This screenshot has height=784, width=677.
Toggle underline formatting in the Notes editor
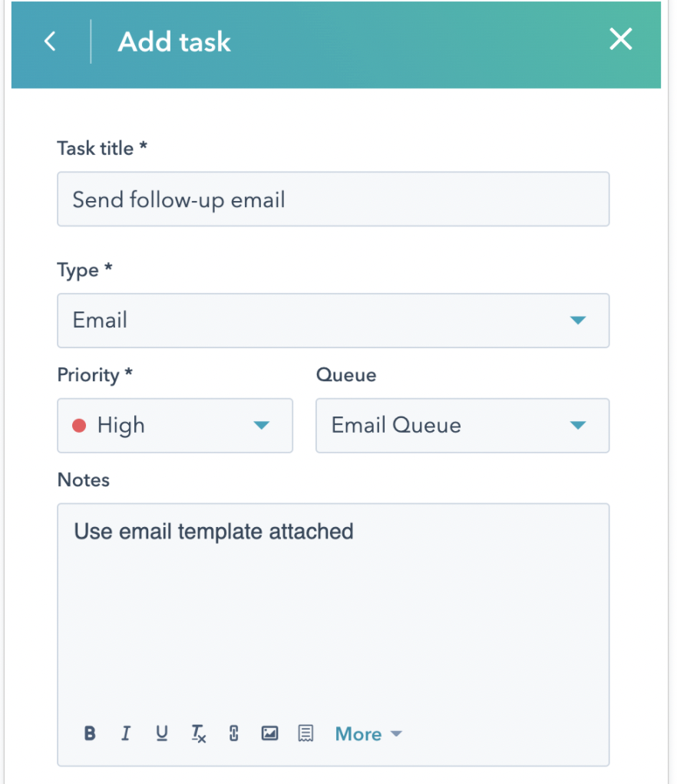162,733
